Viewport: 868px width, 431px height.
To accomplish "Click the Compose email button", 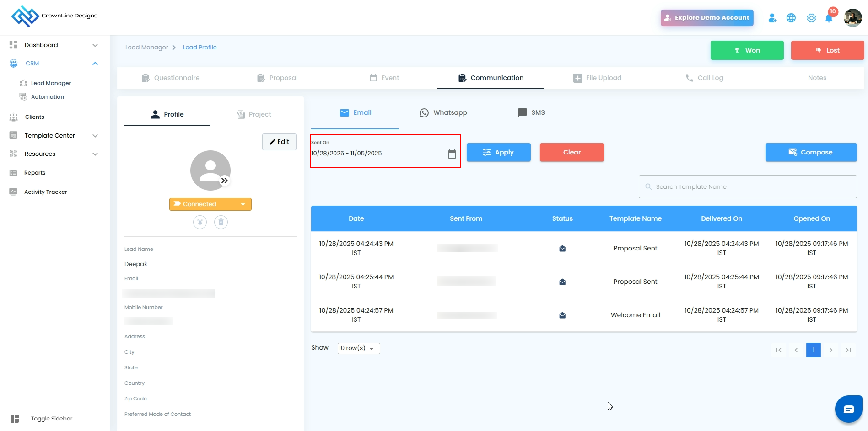I will point(811,152).
